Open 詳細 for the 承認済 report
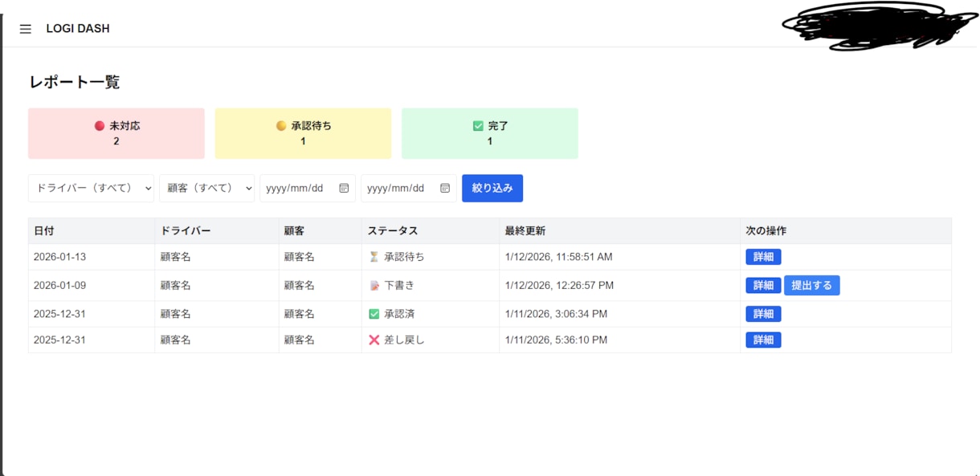Image resolution: width=980 pixels, height=476 pixels. point(763,314)
